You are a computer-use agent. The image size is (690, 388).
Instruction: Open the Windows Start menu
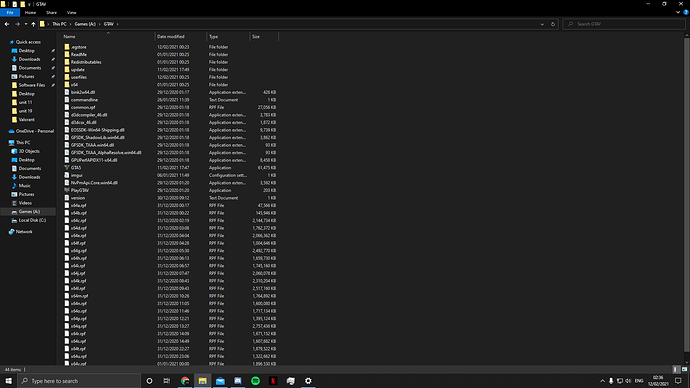(8, 381)
